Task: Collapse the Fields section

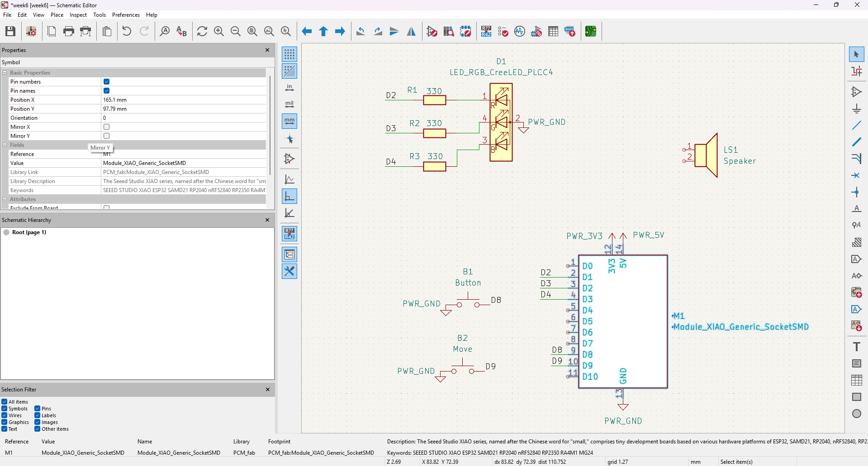Action: pyautogui.click(x=5, y=145)
